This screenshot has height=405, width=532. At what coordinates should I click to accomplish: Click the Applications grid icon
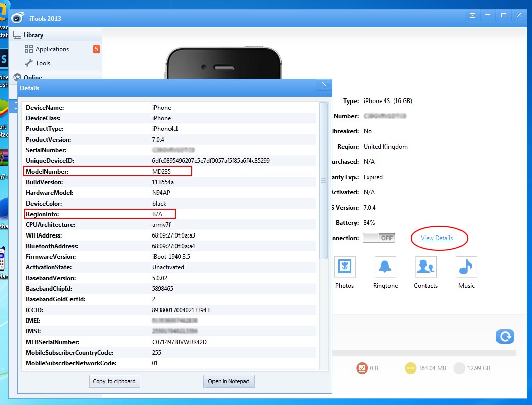pos(29,49)
